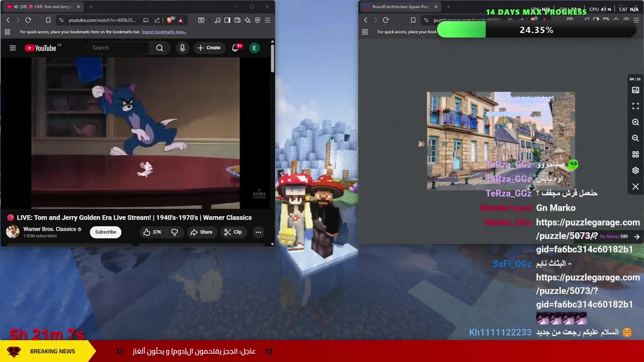The image size is (644, 362).
Task: View site information for puzzlegarage.com
Action: pyautogui.click(x=426, y=20)
